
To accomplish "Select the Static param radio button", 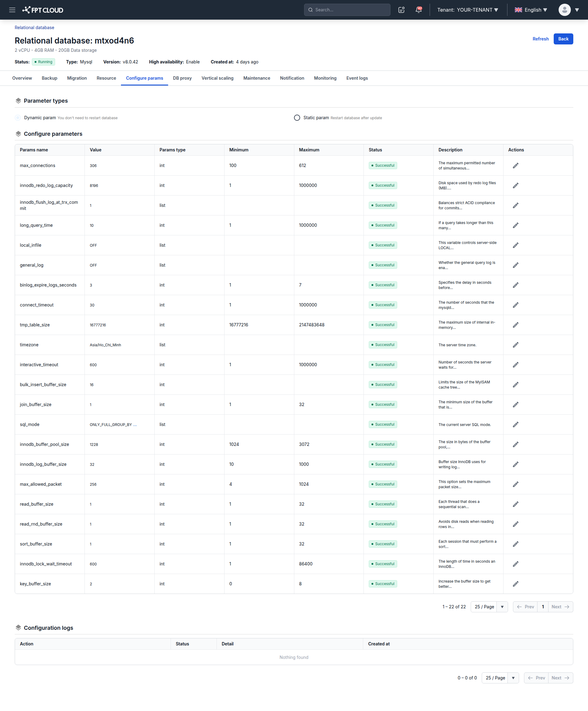I will 297,118.
